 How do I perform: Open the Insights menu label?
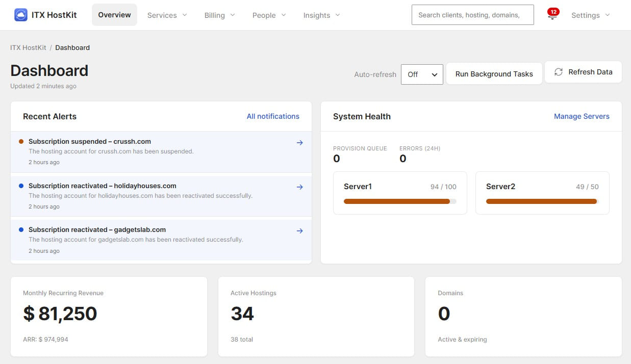(x=316, y=15)
